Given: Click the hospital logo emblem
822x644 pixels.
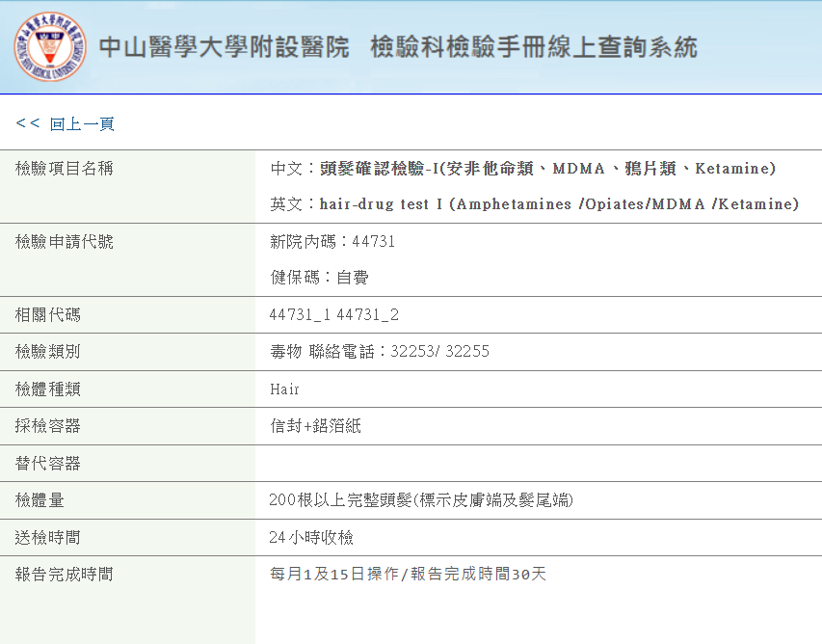Looking at the screenshot, I should [x=50, y=46].
